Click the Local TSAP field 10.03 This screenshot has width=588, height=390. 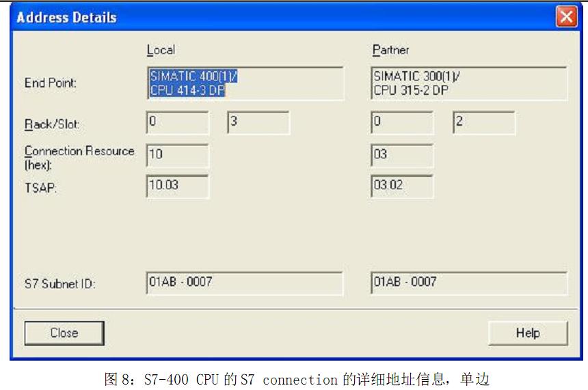click(x=177, y=186)
